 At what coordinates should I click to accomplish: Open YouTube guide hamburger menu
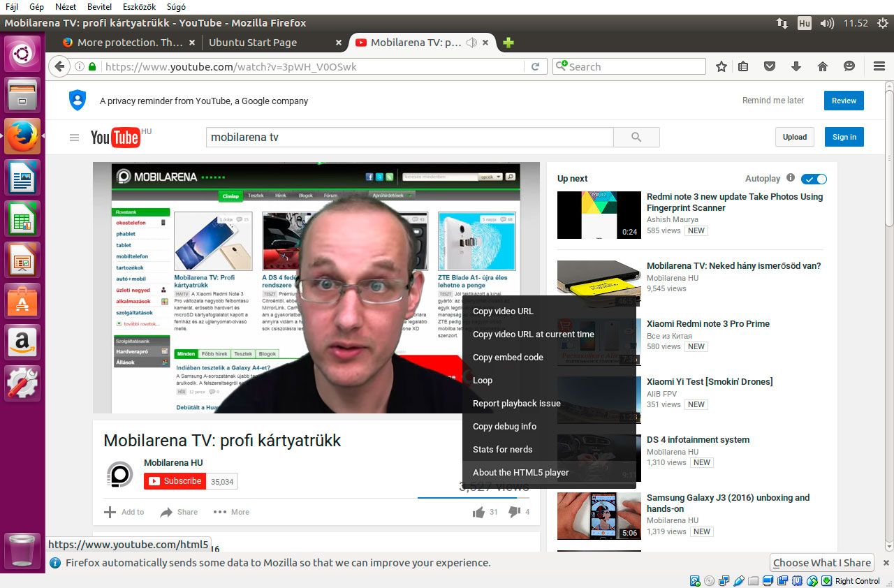pyautogui.click(x=74, y=138)
